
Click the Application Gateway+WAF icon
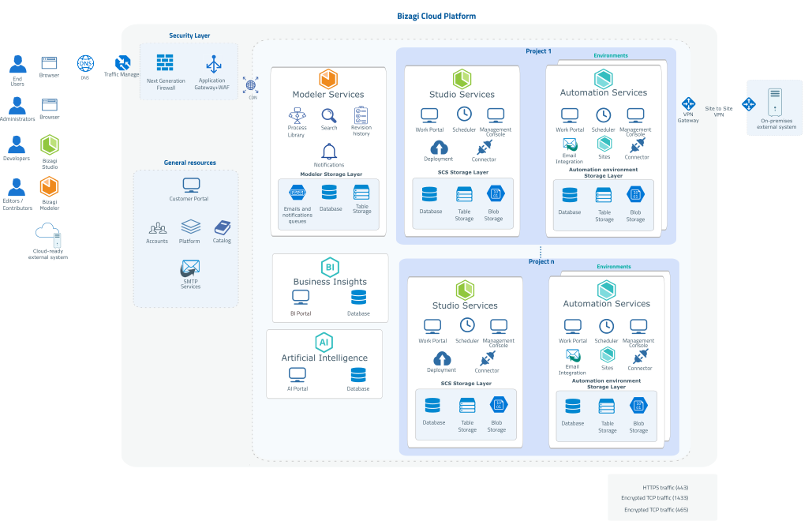click(x=213, y=64)
